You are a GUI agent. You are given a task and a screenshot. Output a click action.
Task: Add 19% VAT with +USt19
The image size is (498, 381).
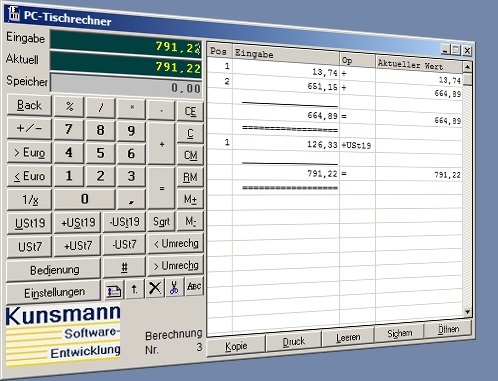pos(78,223)
